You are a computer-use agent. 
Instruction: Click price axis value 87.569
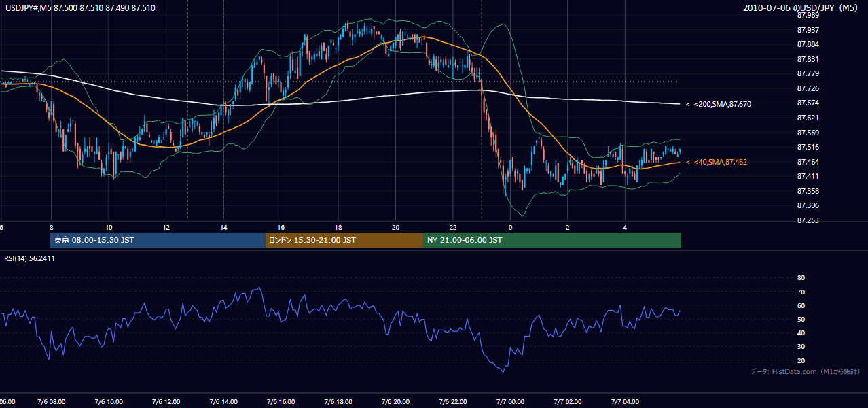(x=808, y=133)
